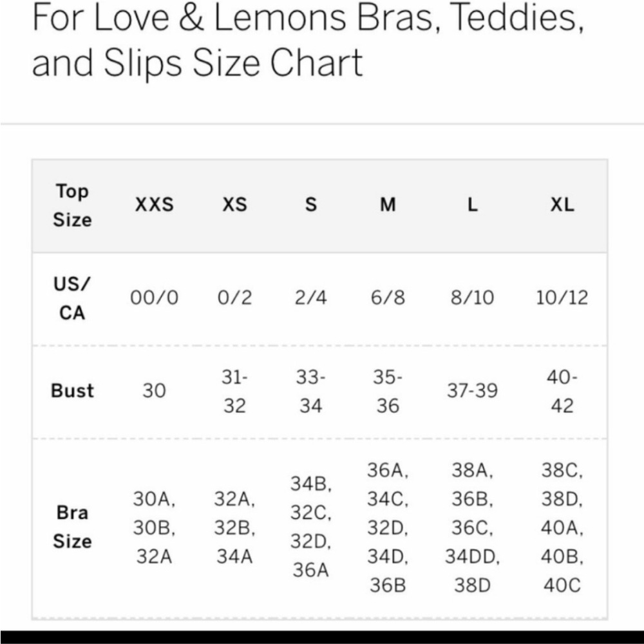Image resolution: width=644 pixels, height=644 pixels.
Task: Click the Top Size row label
Action: coord(72,205)
